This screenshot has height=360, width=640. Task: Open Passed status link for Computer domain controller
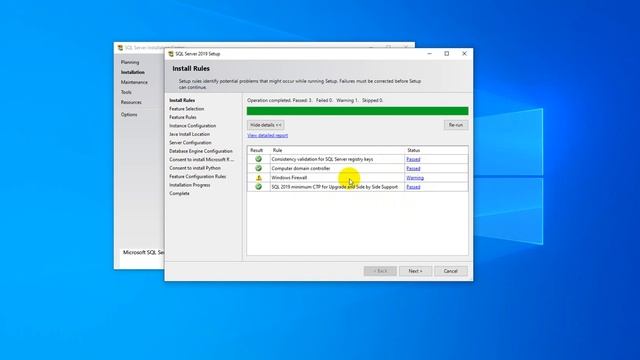click(x=413, y=168)
